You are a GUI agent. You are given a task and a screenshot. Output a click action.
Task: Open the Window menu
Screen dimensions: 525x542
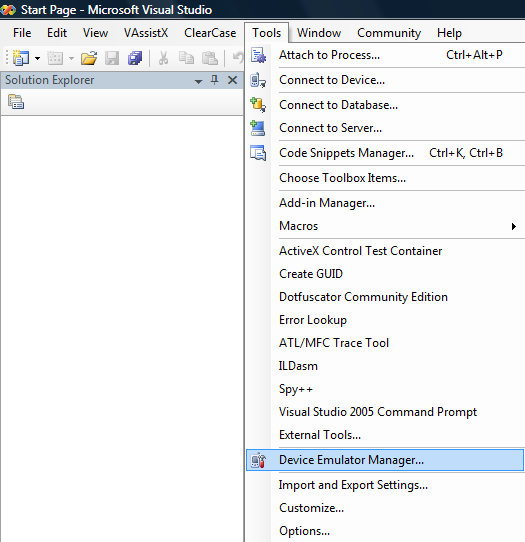click(x=319, y=33)
